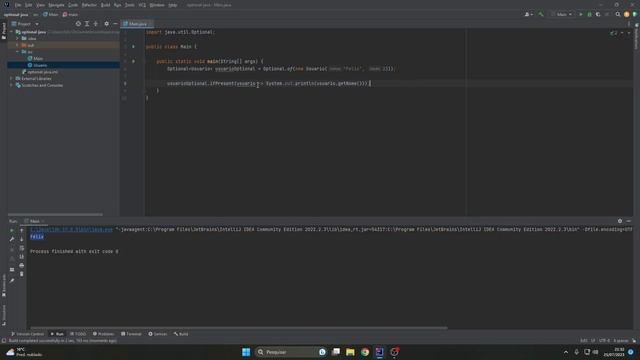Open the TODO tool window
The height and width of the screenshot is (360, 640).
[78, 334]
